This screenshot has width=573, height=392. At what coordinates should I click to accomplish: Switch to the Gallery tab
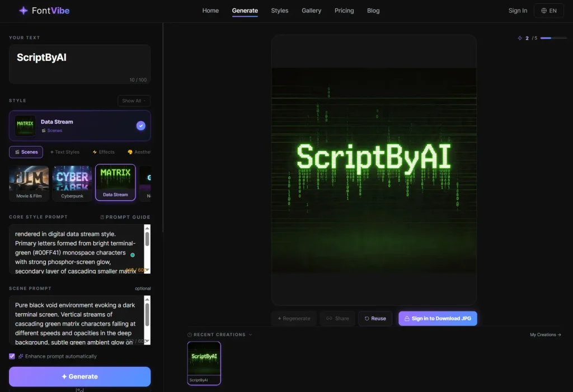(x=311, y=11)
